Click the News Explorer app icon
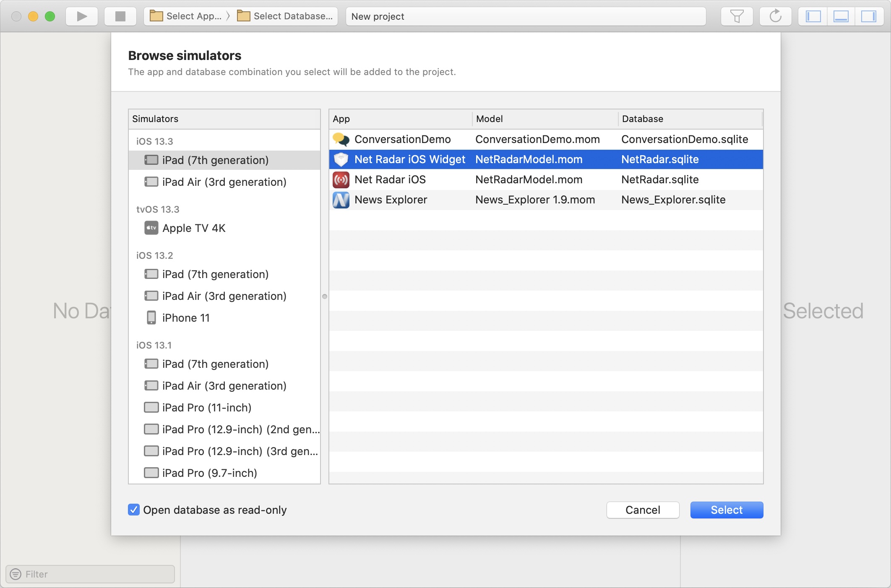Viewport: 891px width, 588px height. tap(341, 200)
